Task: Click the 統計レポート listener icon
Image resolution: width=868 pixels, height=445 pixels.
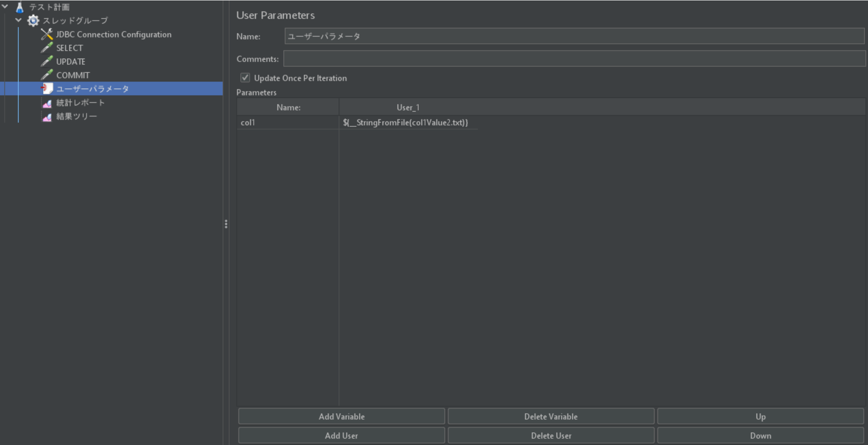Action: click(47, 103)
